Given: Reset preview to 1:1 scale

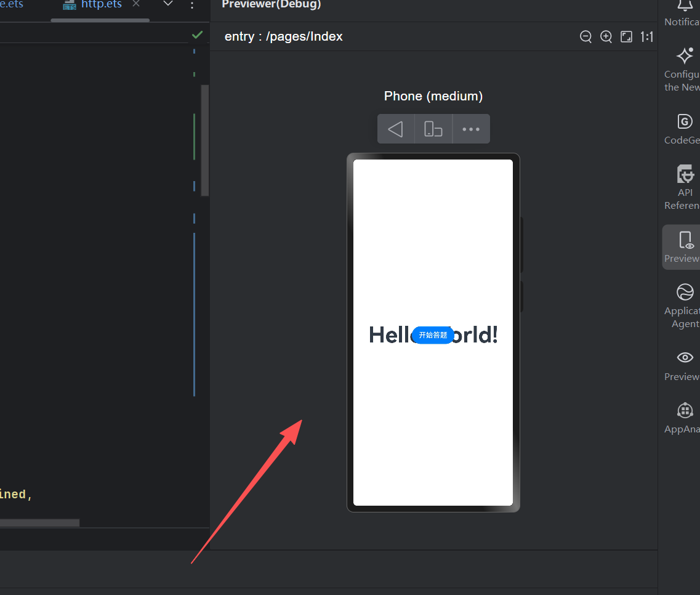Looking at the screenshot, I should 646,37.
